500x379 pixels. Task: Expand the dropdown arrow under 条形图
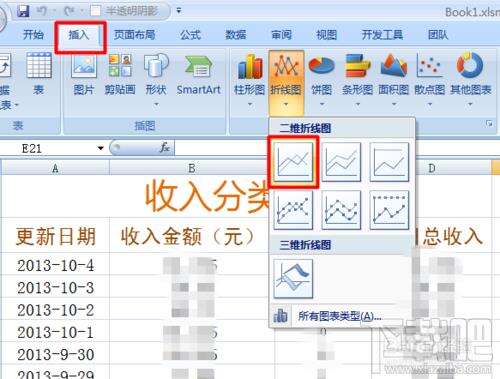point(358,105)
